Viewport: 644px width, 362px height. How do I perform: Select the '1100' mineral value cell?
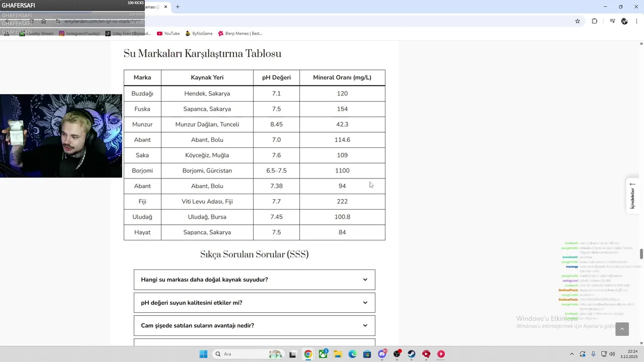[x=342, y=171]
